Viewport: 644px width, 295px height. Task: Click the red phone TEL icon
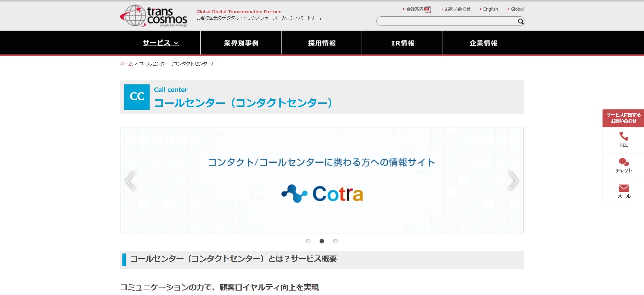(623, 136)
